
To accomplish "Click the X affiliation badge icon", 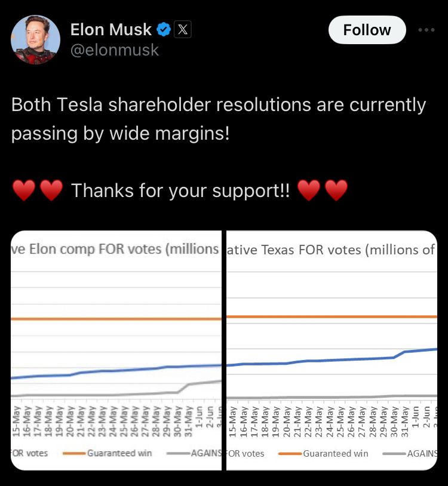I will [183, 29].
